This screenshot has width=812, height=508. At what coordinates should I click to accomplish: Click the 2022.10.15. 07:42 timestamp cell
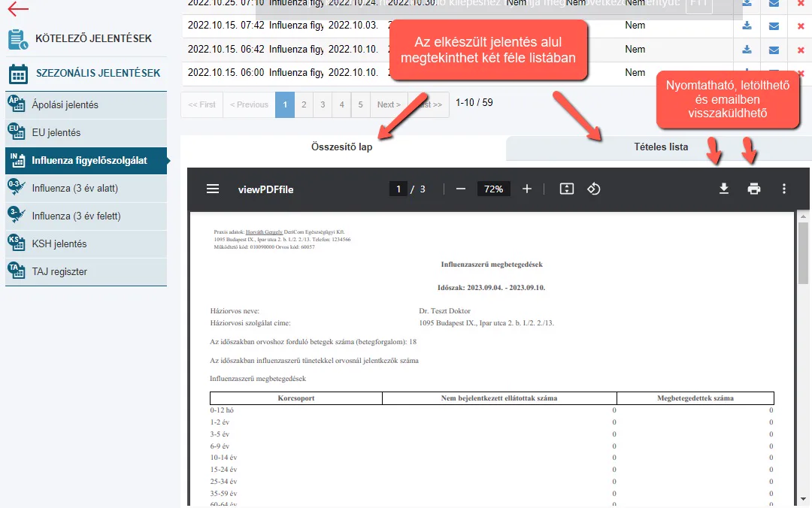coord(226,26)
